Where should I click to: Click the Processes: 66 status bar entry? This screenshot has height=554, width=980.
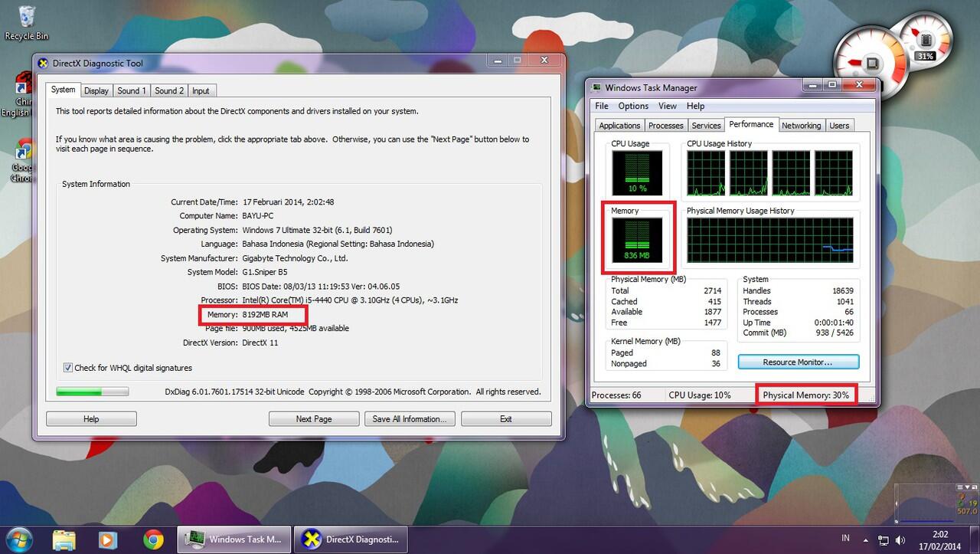coord(616,395)
